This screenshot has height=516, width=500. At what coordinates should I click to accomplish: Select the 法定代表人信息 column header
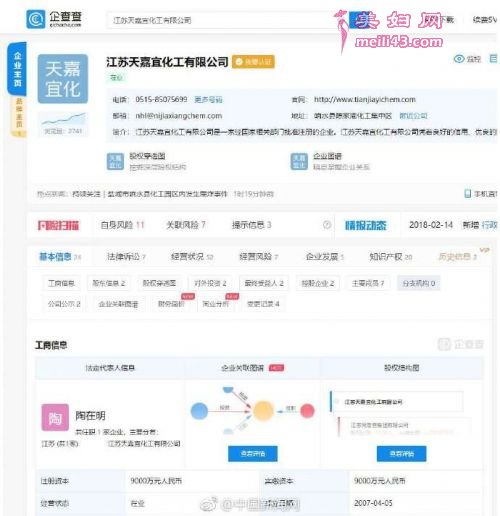[110, 368]
